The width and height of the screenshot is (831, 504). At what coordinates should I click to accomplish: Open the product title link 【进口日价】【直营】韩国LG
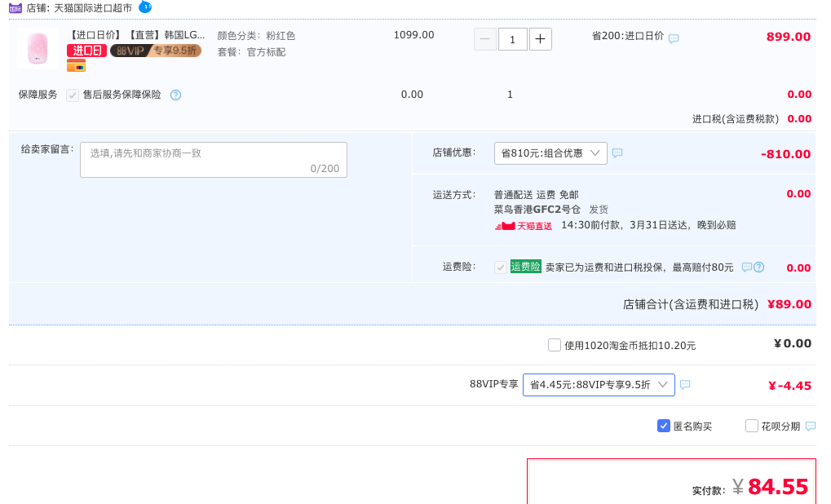pyautogui.click(x=136, y=35)
